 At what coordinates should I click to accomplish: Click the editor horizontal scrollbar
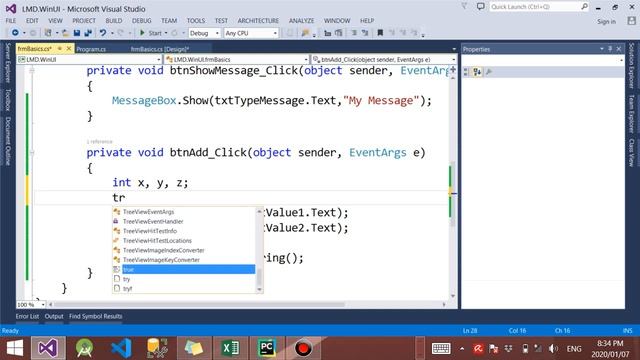pyautogui.click(x=200, y=304)
